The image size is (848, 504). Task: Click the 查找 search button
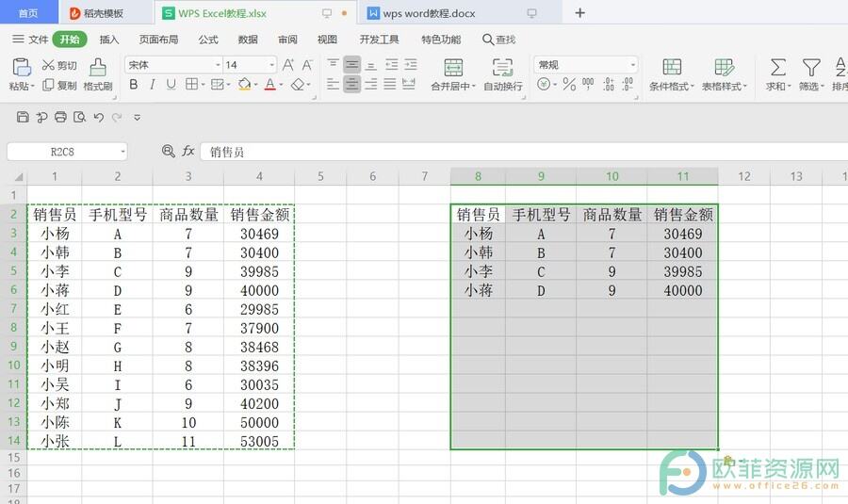tap(498, 40)
